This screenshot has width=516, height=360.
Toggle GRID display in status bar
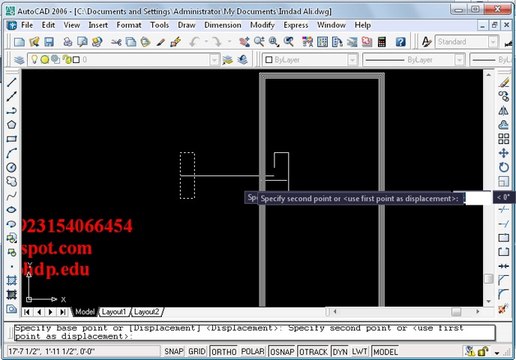197,351
